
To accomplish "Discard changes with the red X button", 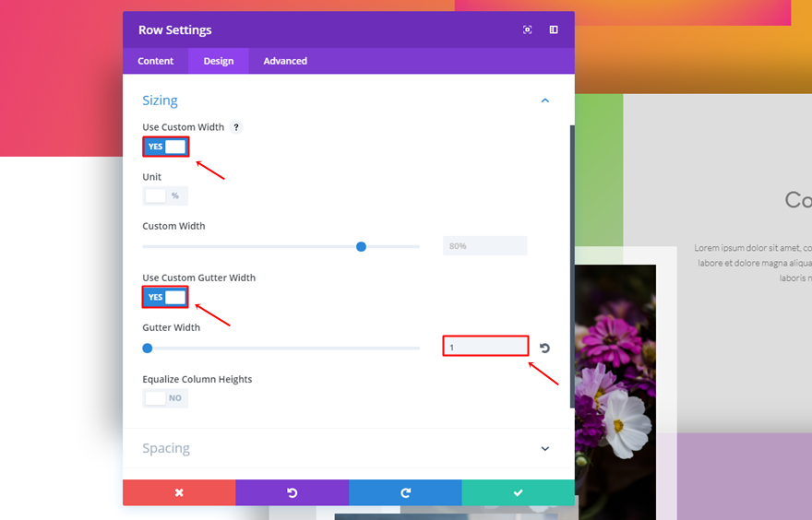I will [179, 492].
